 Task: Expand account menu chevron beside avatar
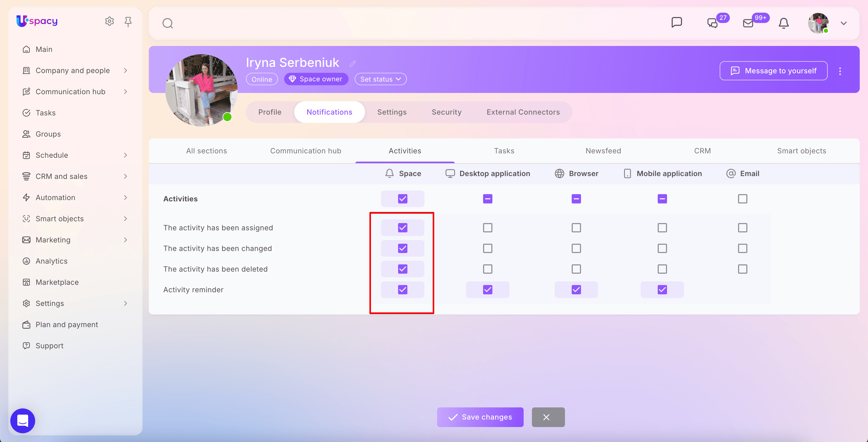(x=844, y=23)
